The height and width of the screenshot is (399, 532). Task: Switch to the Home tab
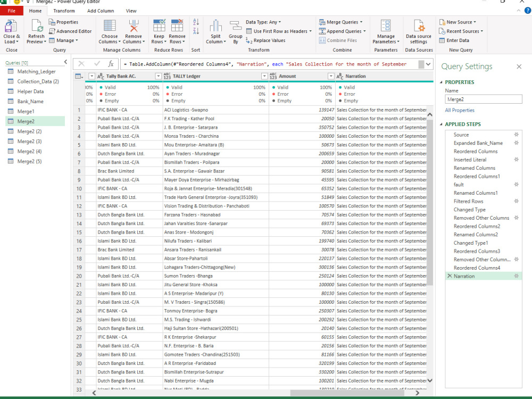click(x=35, y=11)
